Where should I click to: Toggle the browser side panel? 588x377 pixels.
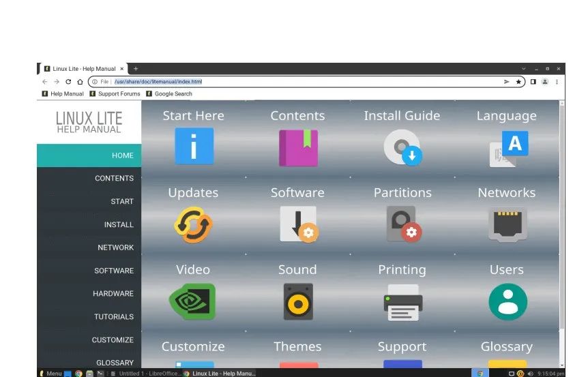tap(533, 82)
